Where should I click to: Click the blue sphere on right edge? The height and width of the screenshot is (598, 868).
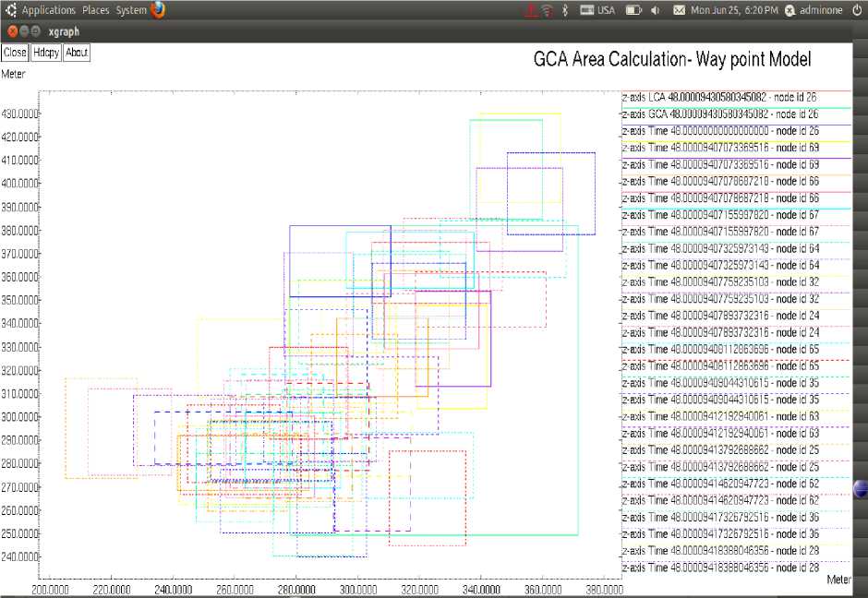coord(861,489)
